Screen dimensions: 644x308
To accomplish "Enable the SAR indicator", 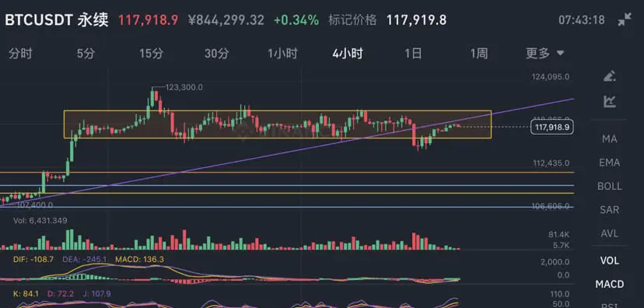I will 610,210.
